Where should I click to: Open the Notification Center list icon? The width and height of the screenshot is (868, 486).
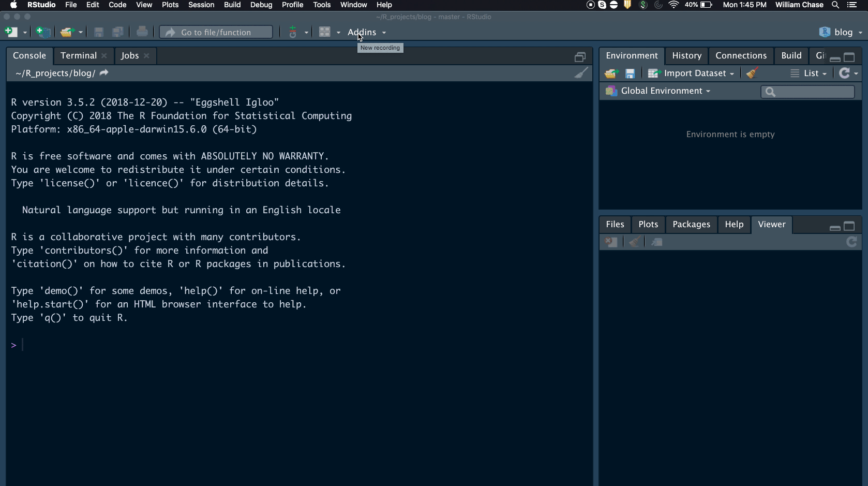pos(852,5)
